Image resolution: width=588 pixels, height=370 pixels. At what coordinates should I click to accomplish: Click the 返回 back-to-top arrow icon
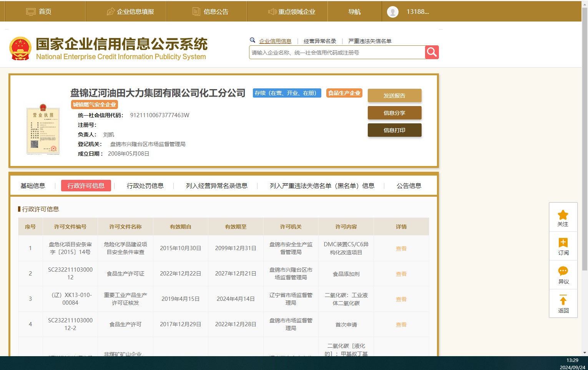click(x=563, y=300)
